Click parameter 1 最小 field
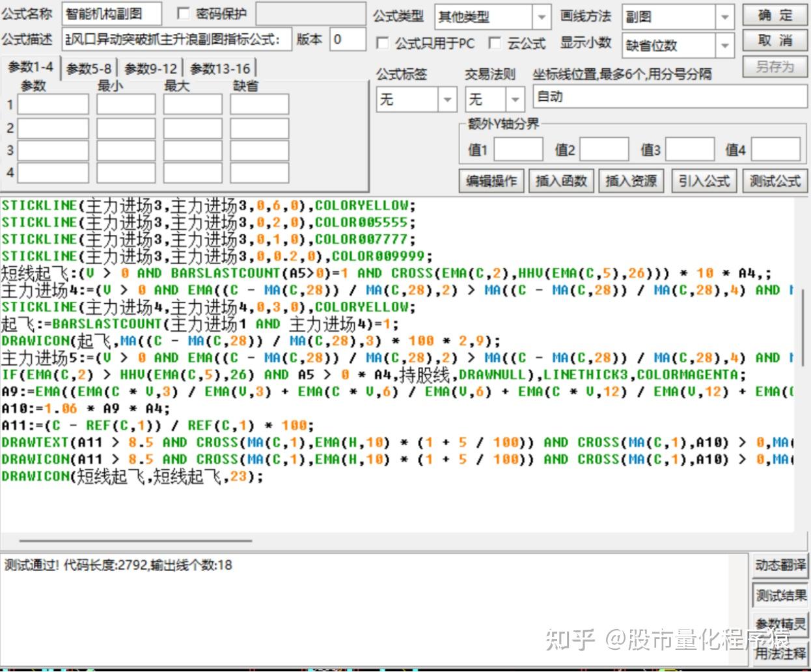Viewport: 811px width, 672px height. click(x=126, y=104)
